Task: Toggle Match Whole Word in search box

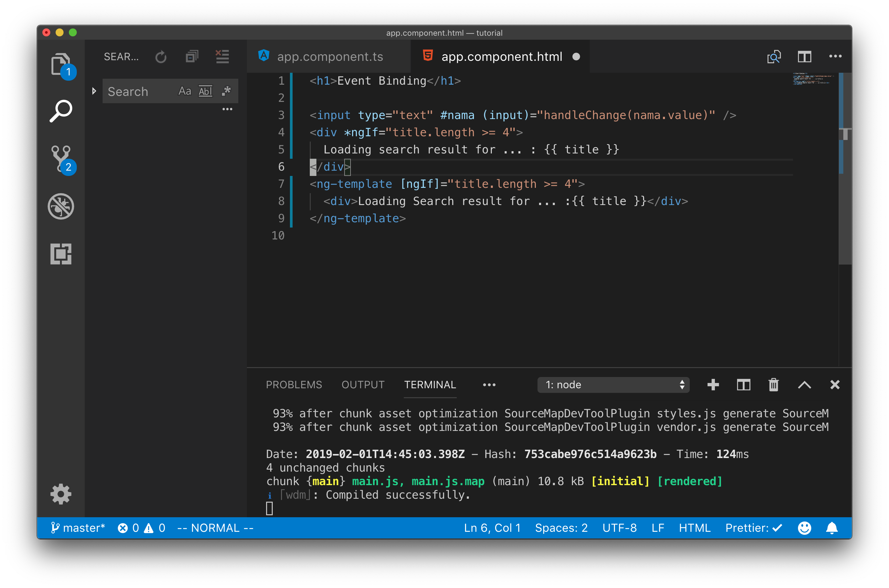Action: [205, 91]
